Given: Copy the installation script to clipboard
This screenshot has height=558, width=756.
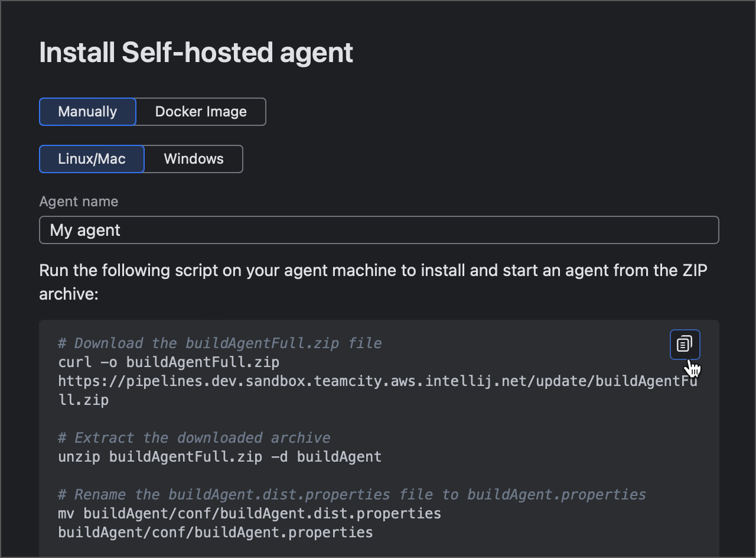Looking at the screenshot, I should coord(685,344).
